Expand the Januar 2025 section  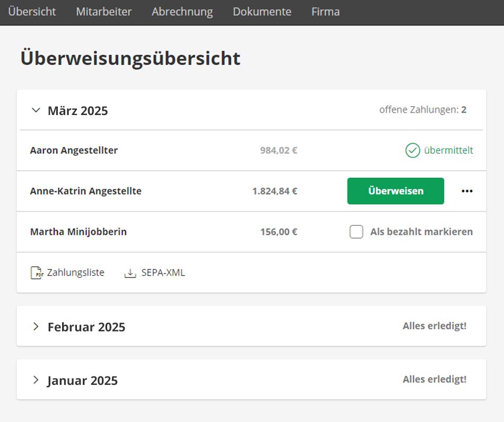pyautogui.click(x=36, y=380)
